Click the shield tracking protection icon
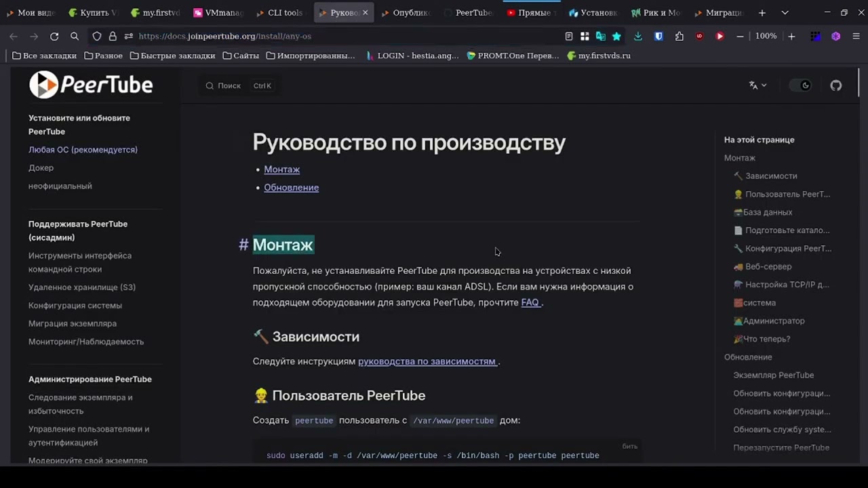 97,36
